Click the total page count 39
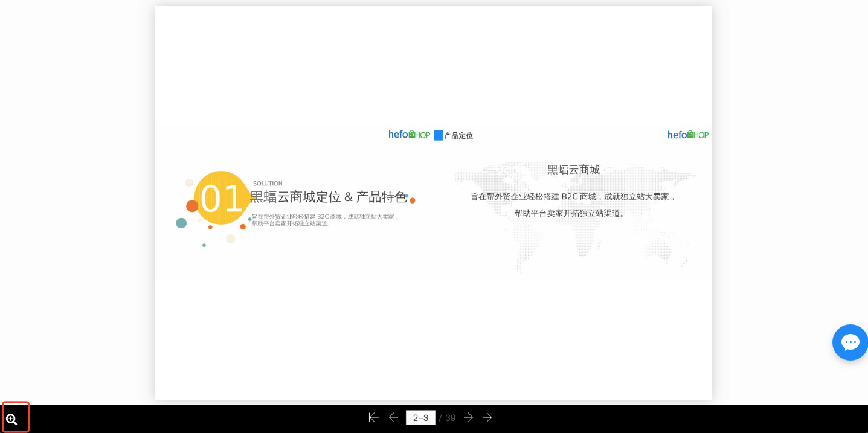Viewport: 868px width, 433px height. pos(450,418)
